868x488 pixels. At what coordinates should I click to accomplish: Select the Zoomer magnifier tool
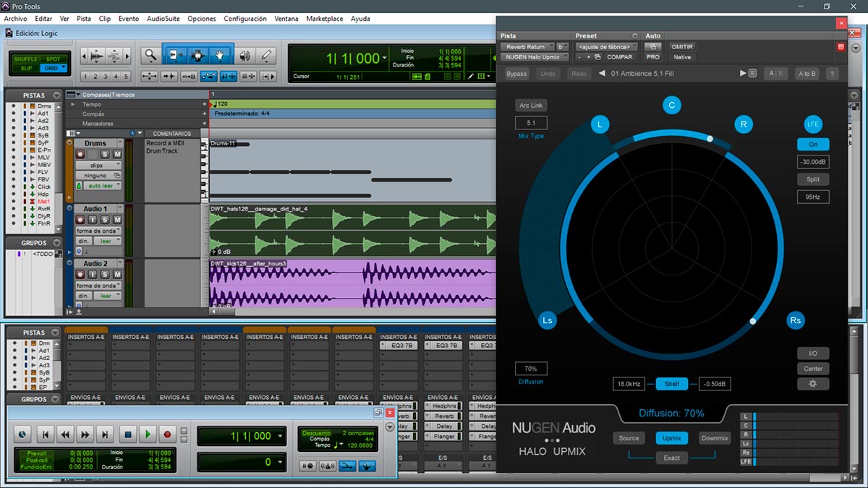coord(150,56)
